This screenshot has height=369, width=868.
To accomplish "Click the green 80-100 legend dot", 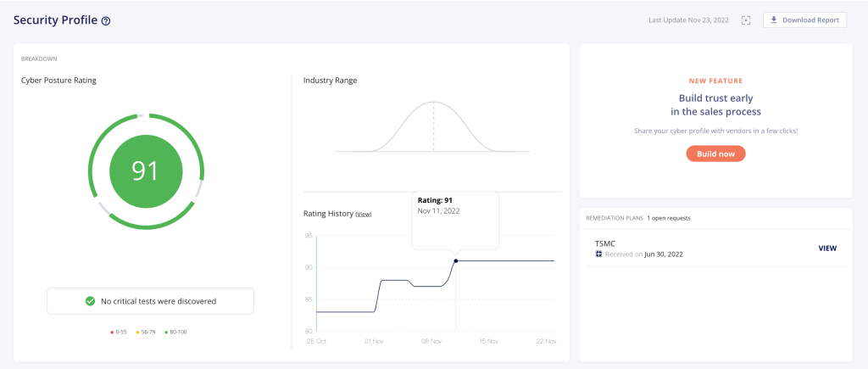I will pos(166,332).
